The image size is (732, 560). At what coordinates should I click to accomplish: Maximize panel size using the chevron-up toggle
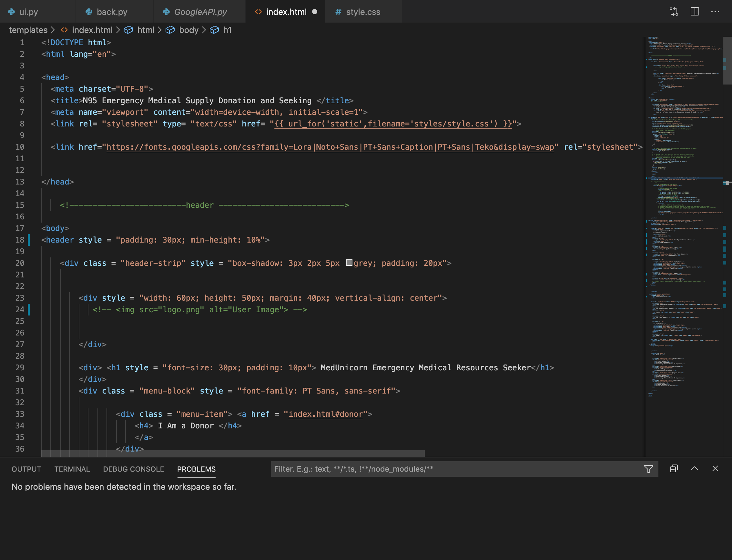(694, 469)
